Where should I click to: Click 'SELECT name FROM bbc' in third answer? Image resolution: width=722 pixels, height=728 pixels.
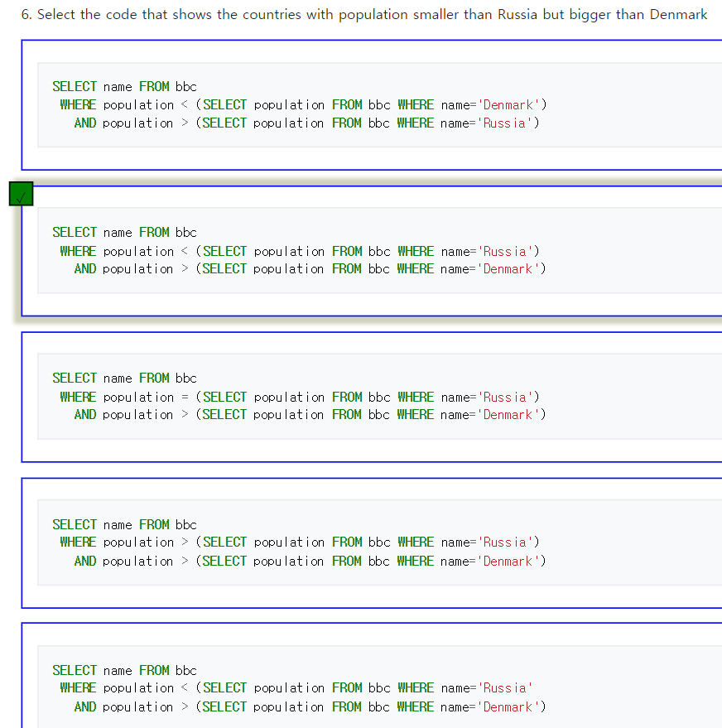(x=124, y=378)
